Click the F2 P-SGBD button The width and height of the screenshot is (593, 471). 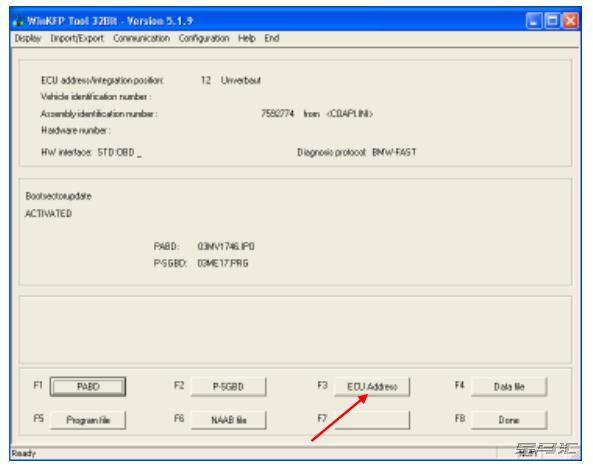pyautogui.click(x=228, y=387)
